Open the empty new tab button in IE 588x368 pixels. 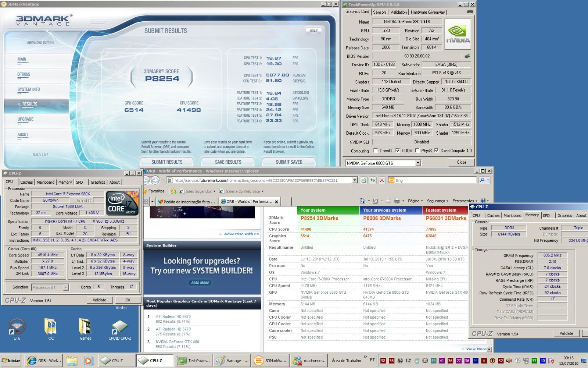[x=287, y=202]
